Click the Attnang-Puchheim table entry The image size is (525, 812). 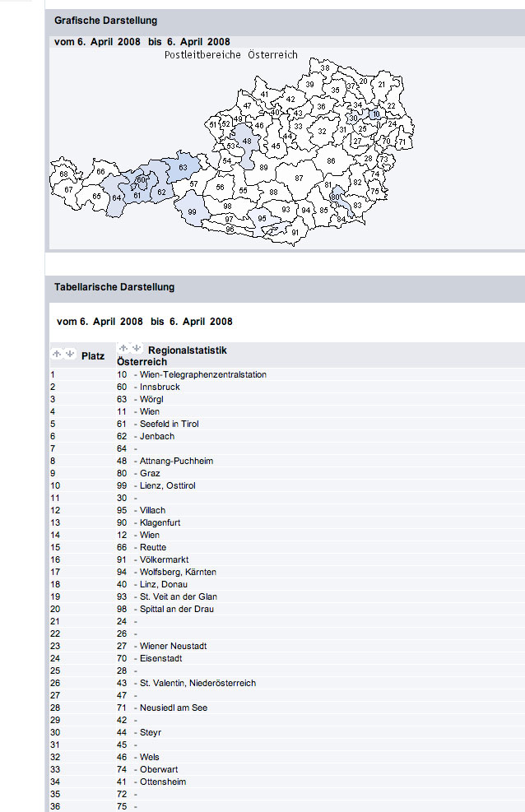[176, 461]
